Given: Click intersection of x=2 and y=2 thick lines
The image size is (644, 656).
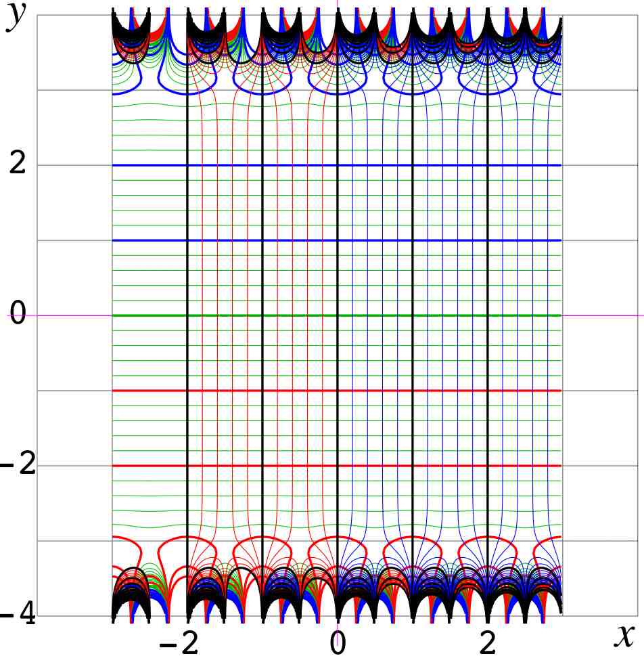Looking at the screenshot, I should click(488, 165).
